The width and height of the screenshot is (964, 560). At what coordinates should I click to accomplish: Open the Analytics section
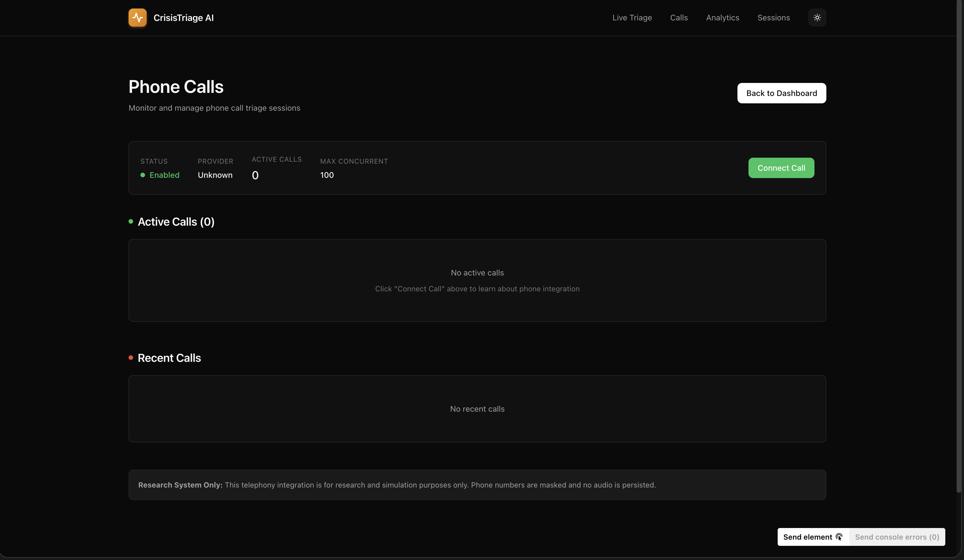(722, 18)
